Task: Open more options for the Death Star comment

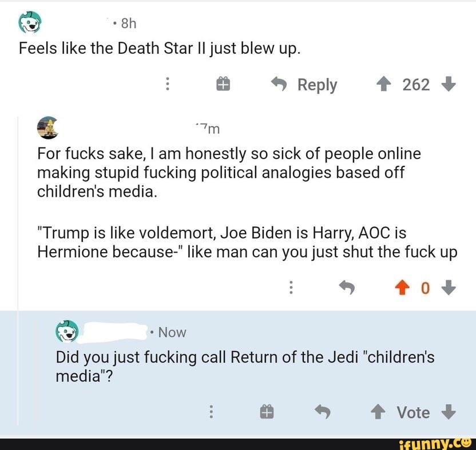Action: point(167,85)
